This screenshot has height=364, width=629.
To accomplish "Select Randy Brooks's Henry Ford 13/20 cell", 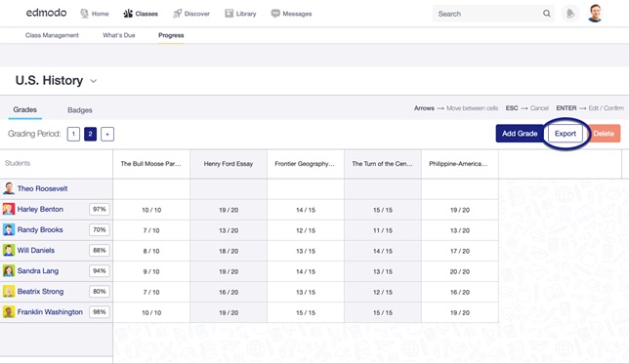I will click(x=229, y=230).
